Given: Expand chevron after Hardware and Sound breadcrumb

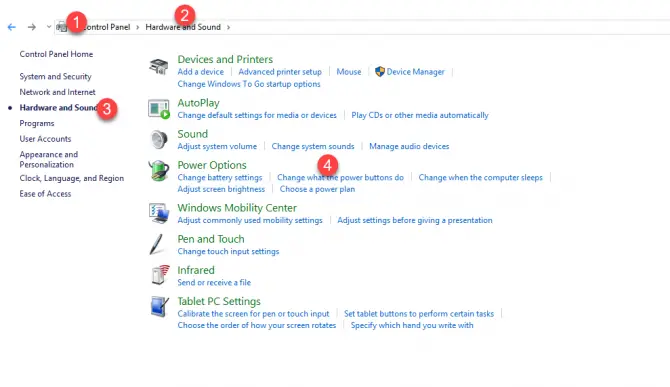Looking at the screenshot, I should (x=229, y=27).
